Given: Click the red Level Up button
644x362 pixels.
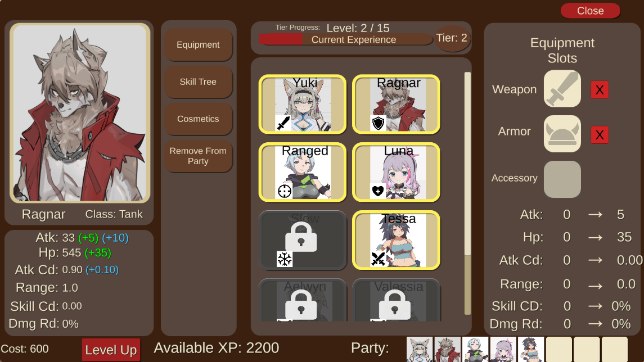Looking at the screenshot, I should (x=111, y=350).
